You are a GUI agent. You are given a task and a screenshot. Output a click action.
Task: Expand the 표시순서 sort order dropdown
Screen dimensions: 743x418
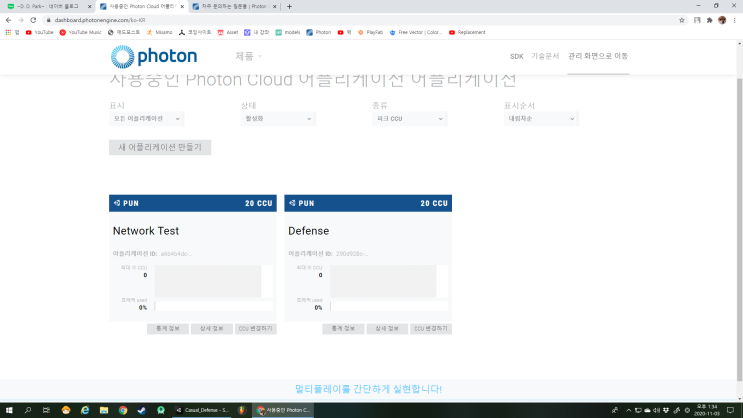[541, 118]
